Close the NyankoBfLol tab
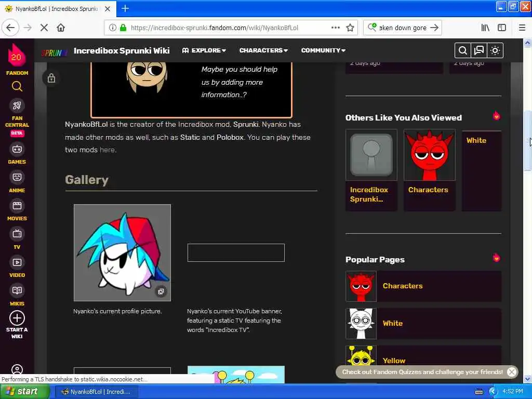Viewport: 532px width, 399px height. coord(108,9)
